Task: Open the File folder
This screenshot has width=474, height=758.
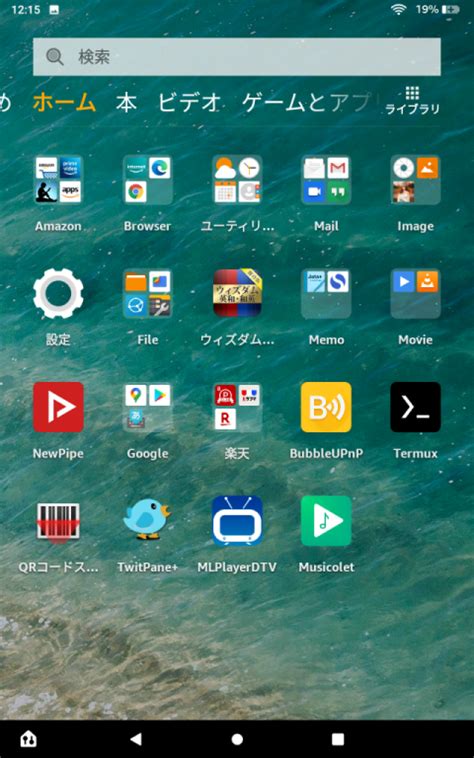Action: [x=147, y=293]
